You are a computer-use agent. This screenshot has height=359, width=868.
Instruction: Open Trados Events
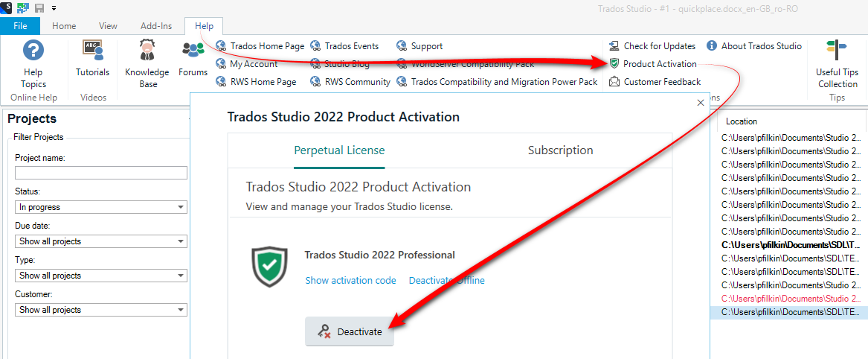pos(344,46)
